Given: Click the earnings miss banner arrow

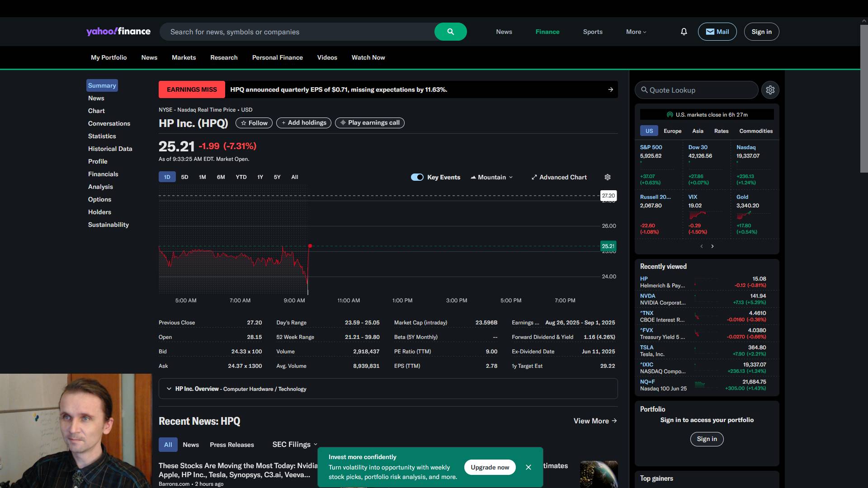Looking at the screenshot, I should [610, 89].
